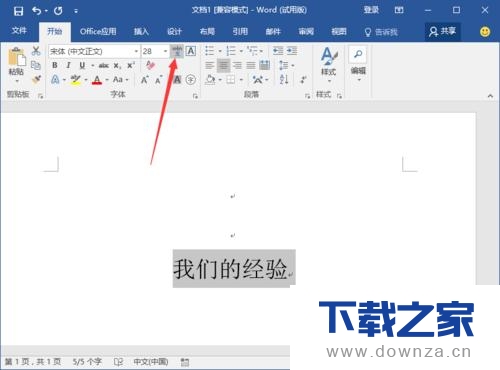The height and width of the screenshot is (370, 500).
Task: Expand the Paste (粘贴) options arrow
Action: (17, 81)
